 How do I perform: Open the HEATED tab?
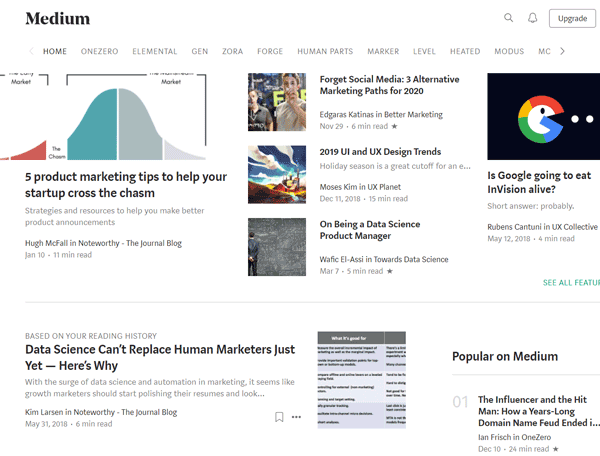(x=465, y=51)
